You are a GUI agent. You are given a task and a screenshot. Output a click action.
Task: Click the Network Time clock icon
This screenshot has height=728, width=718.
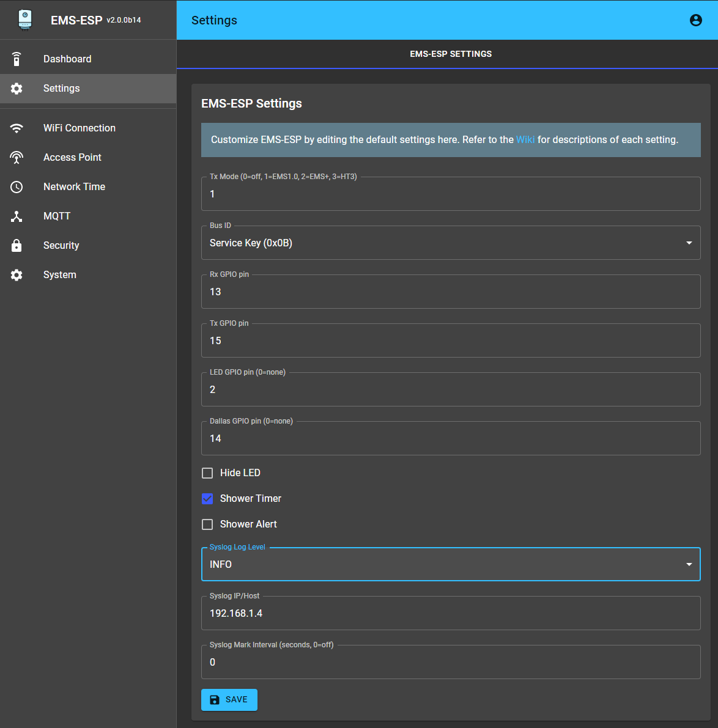coord(17,187)
